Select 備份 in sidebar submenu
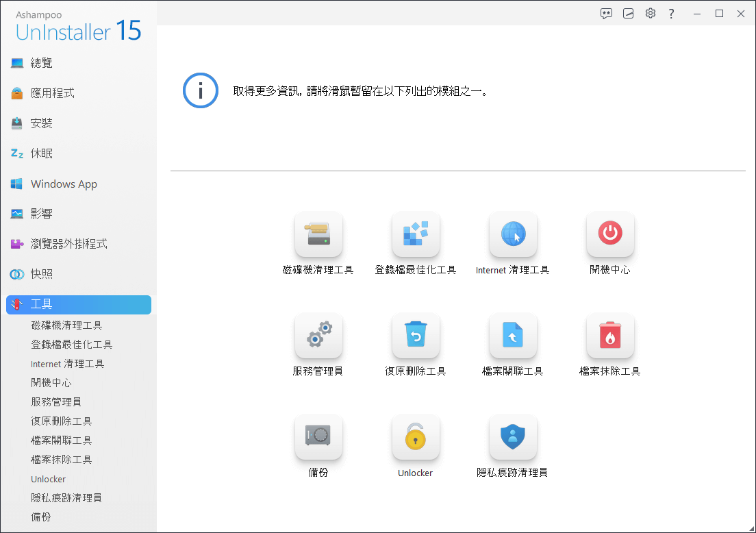Screen dimensions: 756x533 [x=41, y=517]
